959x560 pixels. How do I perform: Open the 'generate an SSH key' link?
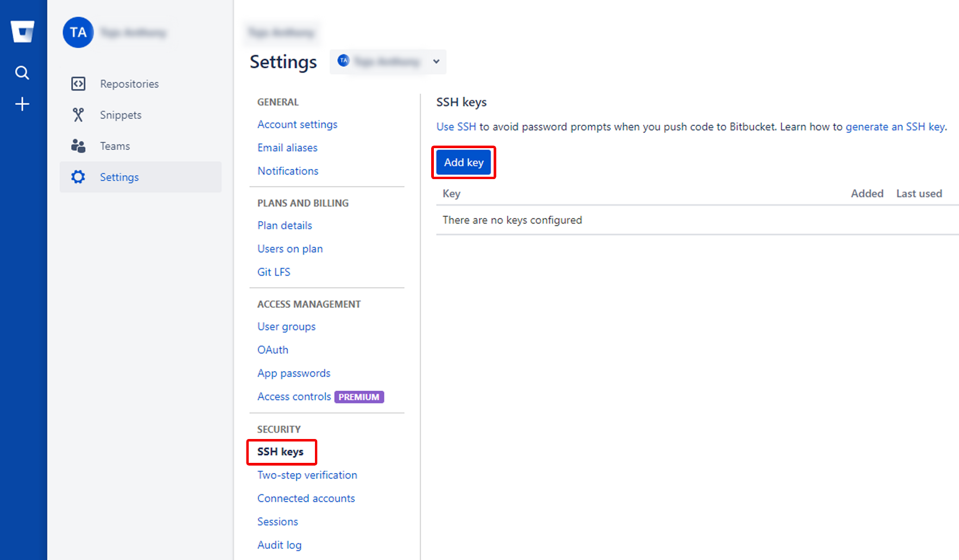(895, 127)
